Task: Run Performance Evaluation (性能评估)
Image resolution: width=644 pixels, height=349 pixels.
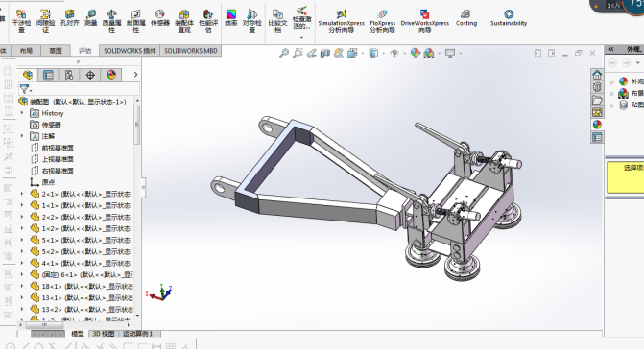Action: (x=208, y=20)
